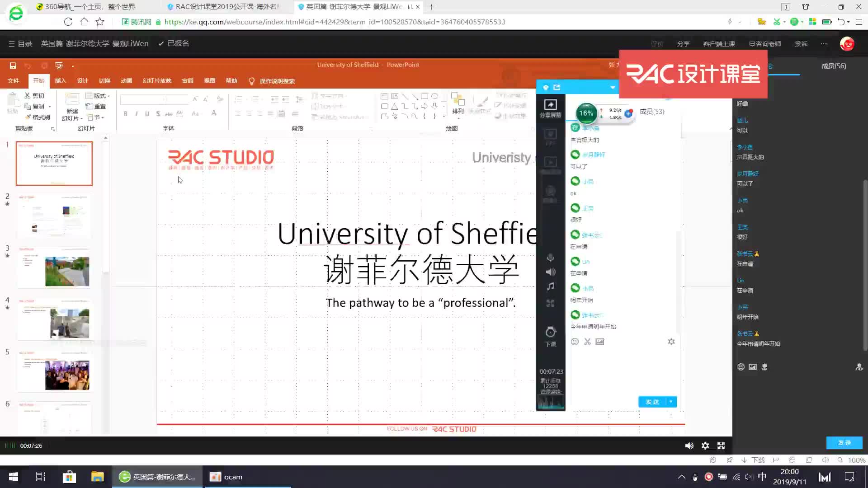Toggle the microphone in the side toolbar
The width and height of the screenshot is (868, 488).
pyautogui.click(x=550, y=258)
